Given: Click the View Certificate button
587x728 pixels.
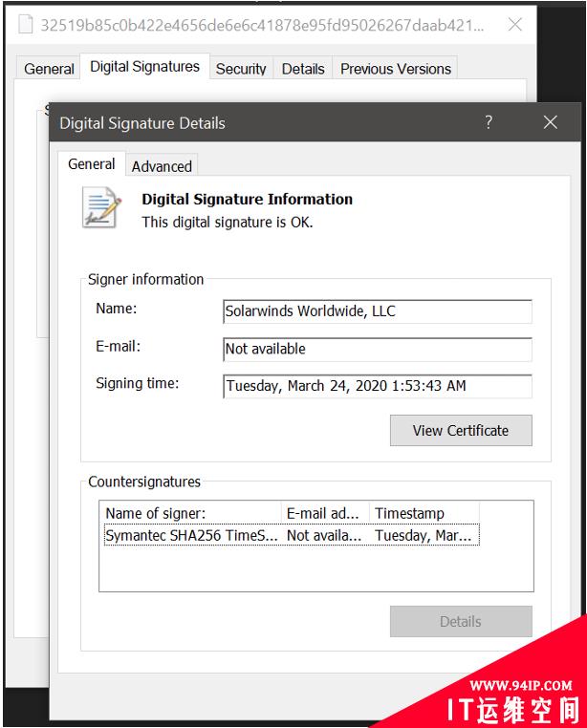Looking at the screenshot, I should 461,430.
